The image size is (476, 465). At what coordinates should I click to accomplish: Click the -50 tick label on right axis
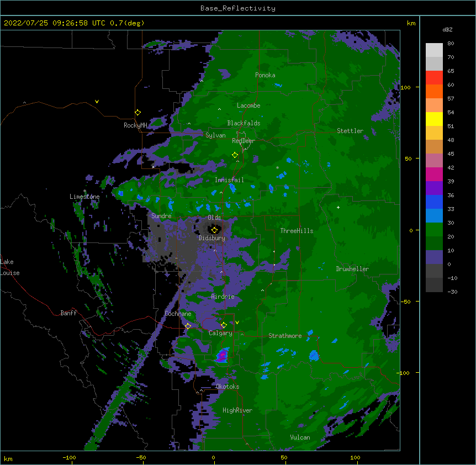(405, 302)
